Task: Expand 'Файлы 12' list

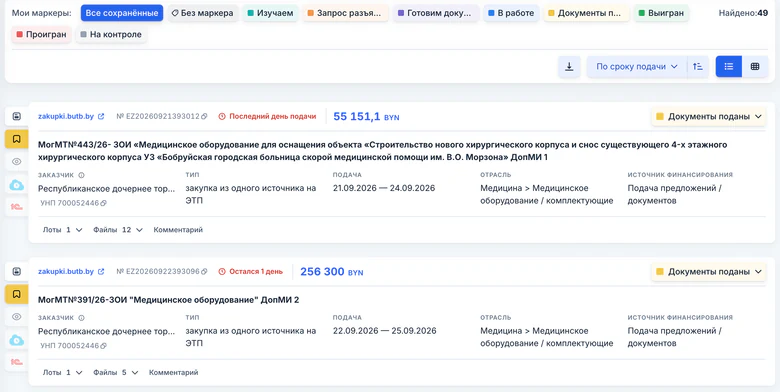Action: (x=118, y=230)
